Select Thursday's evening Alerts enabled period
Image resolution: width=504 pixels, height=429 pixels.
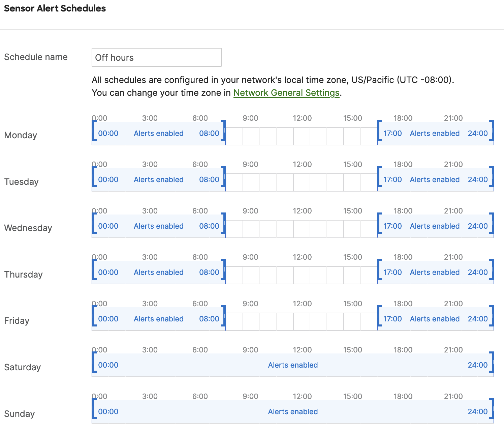pyautogui.click(x=435, y=272)
